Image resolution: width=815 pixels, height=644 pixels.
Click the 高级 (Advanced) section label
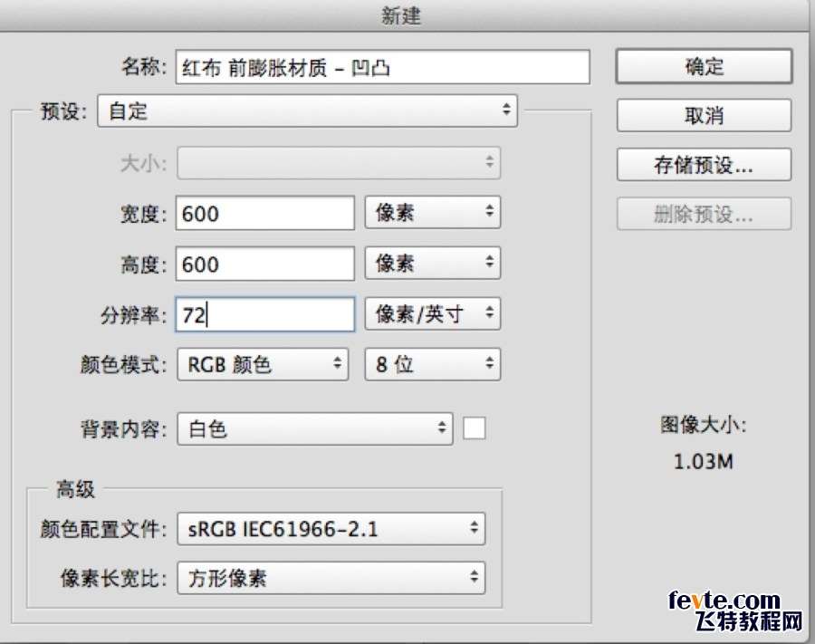click(75, 490)
